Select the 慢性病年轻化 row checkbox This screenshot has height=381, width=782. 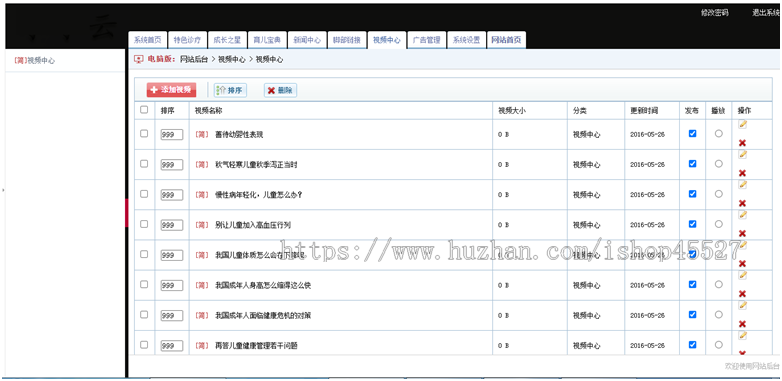(x=144, y=194)
